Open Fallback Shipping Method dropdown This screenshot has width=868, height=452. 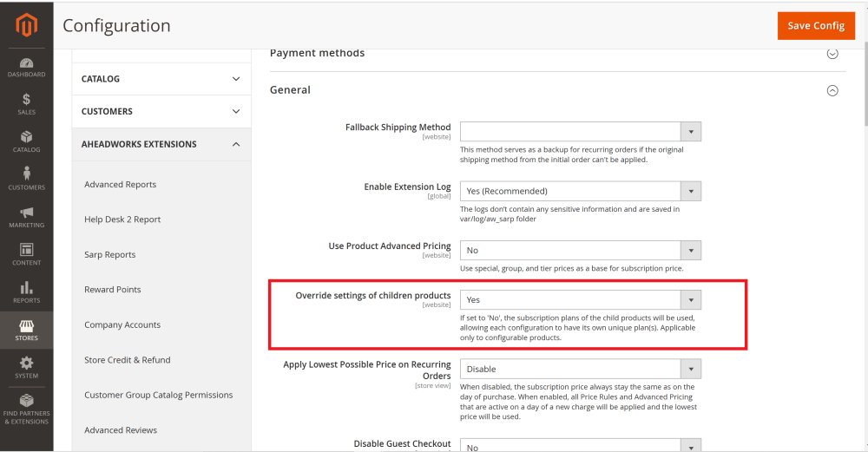click(x=580, y=132)
